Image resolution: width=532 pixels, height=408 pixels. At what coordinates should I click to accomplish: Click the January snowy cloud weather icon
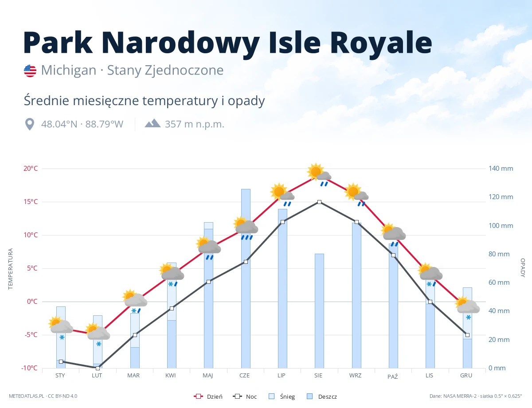61,328
